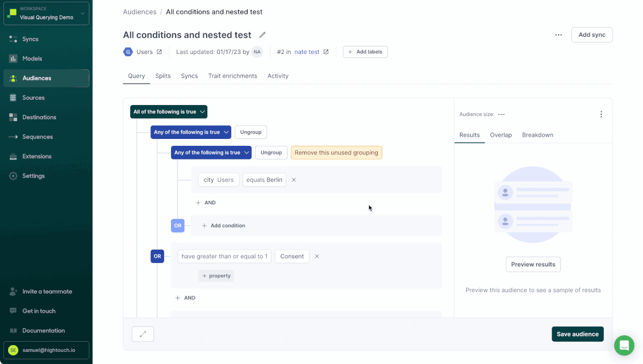Click the Preview results button

[x=533, y=264]
